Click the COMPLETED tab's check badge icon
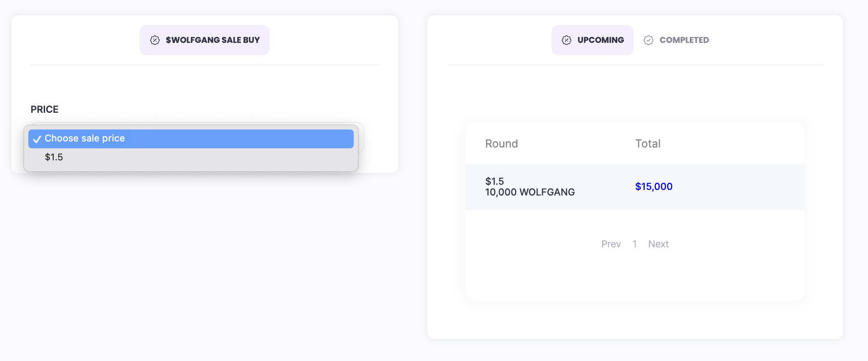Image resolution: width=868 pixels, height=361 pixels. point(648,40)
